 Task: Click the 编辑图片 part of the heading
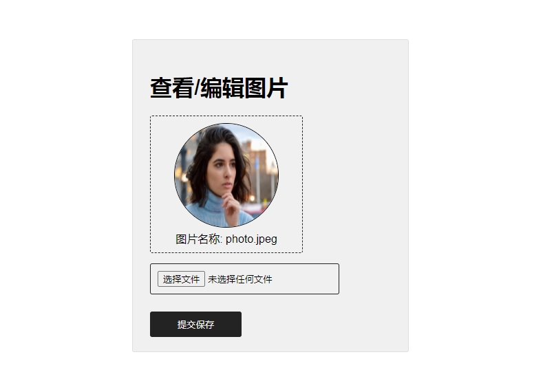244,88
